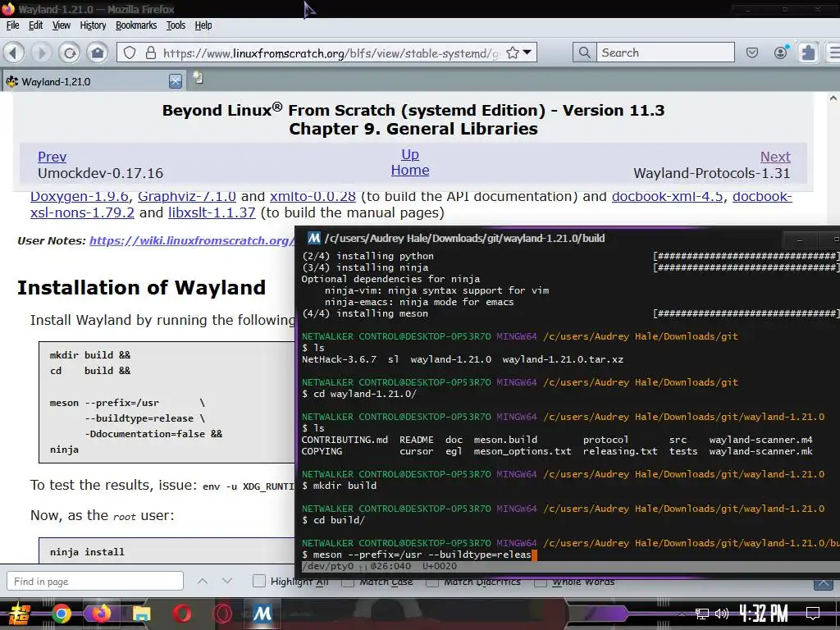
Task: Click the 'Installation of Wayland' heading
Action: [x=141, y=288]
